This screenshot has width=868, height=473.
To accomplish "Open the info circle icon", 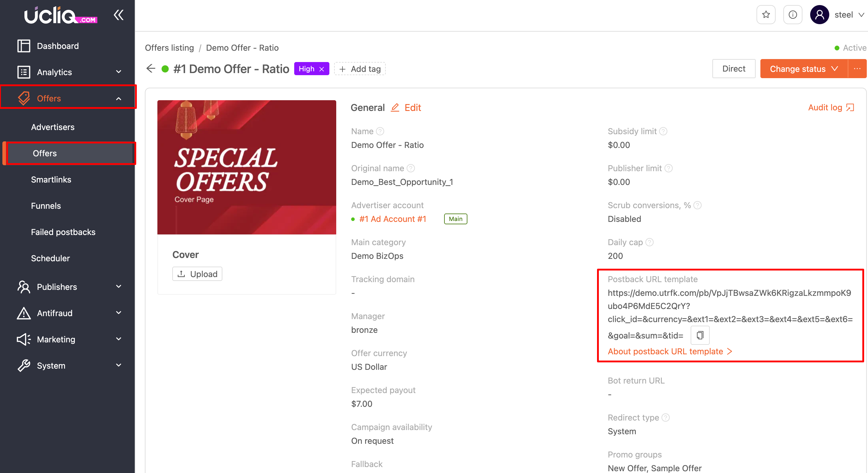I will (793, 15).
